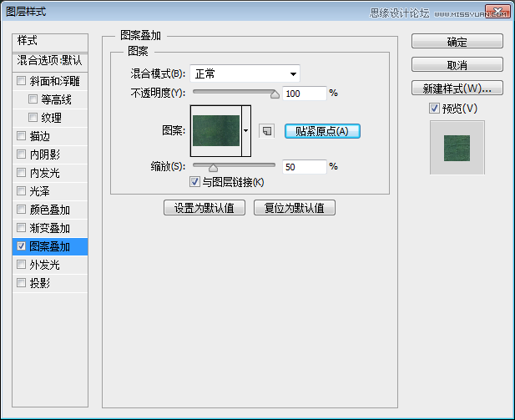Open 外发光 settings label
The height and width of the screenshot is (420, 515).
point(45,265)
